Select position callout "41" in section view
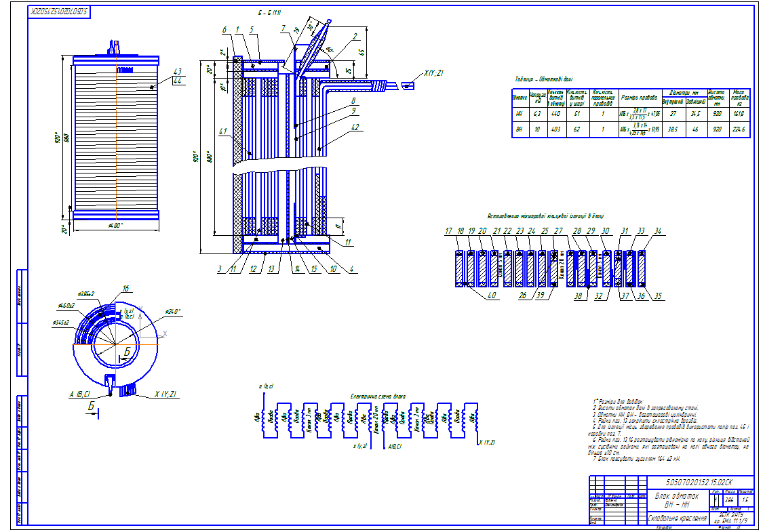763x532 pixels. pyautogui.click(x=223, y=131)
